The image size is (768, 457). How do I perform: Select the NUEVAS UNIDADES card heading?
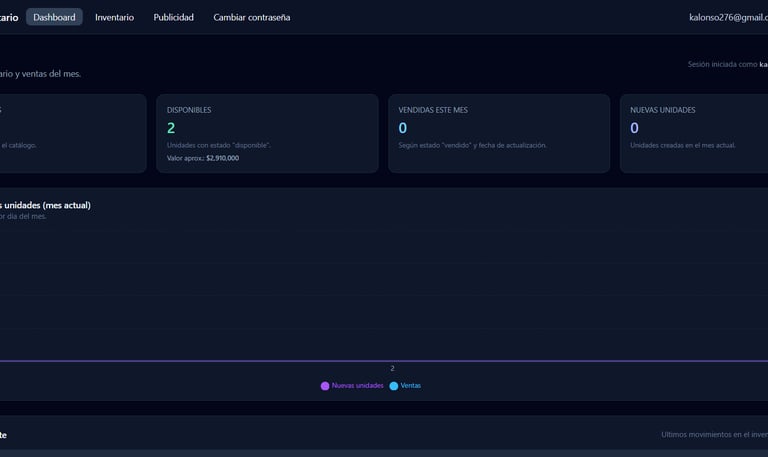tap(663, 110)
